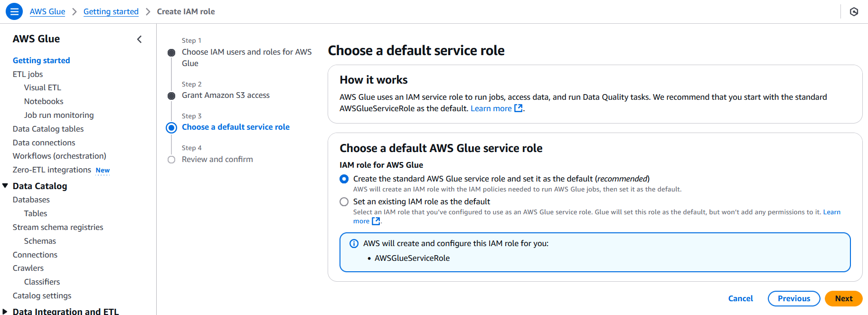Open Connections under Data Catalog
Viewport: 868px width, 315px height.
coord(35,255)
